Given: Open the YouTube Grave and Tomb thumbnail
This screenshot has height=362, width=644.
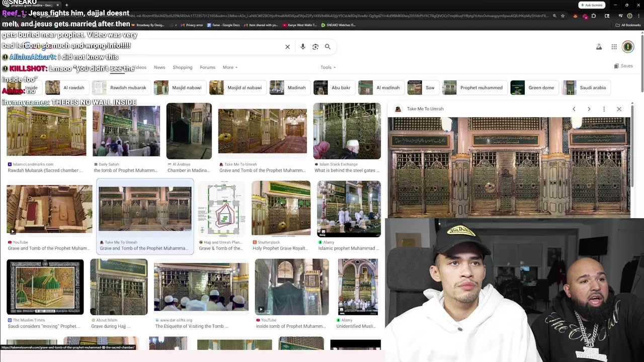Looking at the screenshot, I should click(x=49, y=209).
